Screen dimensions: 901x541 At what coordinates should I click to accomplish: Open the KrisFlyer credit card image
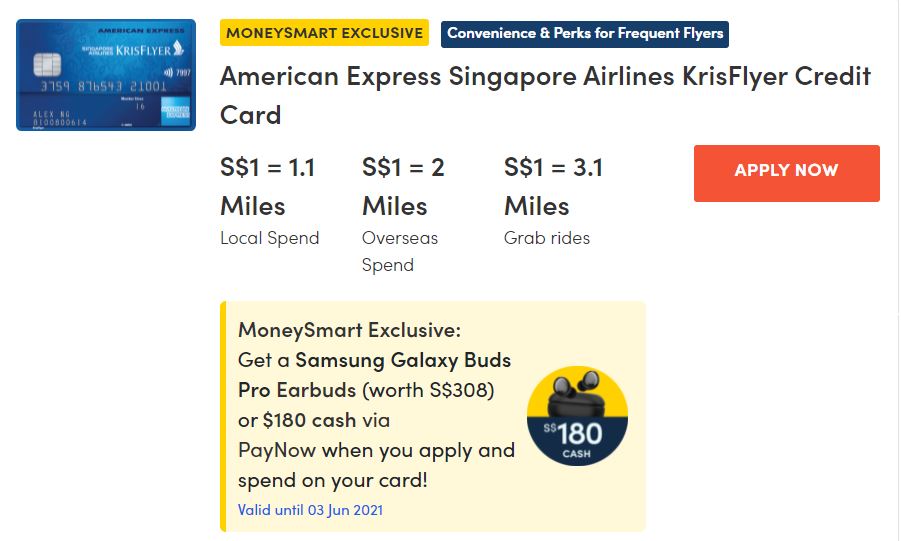pyautogui.click(x=105, y=75)
